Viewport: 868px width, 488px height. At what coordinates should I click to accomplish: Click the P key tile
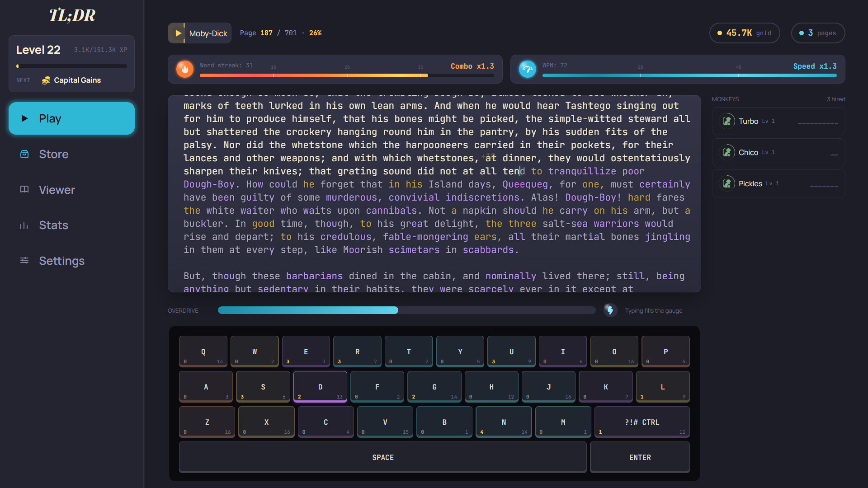(665, 351)
